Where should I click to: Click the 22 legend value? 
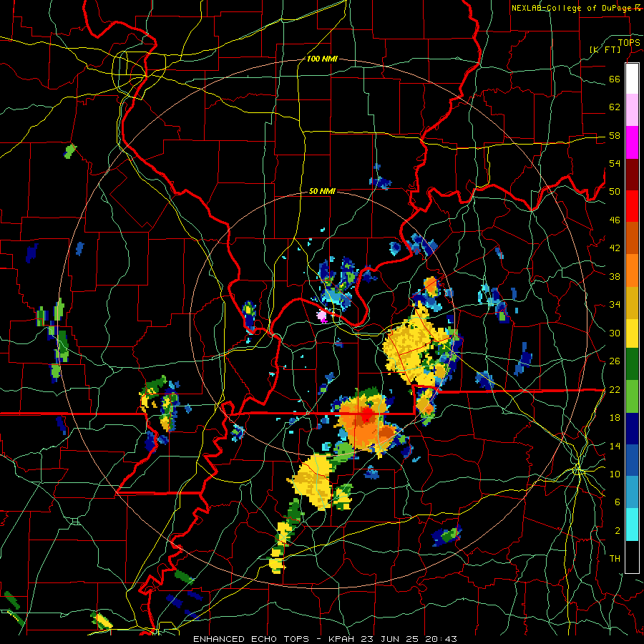tap(615, 390)
